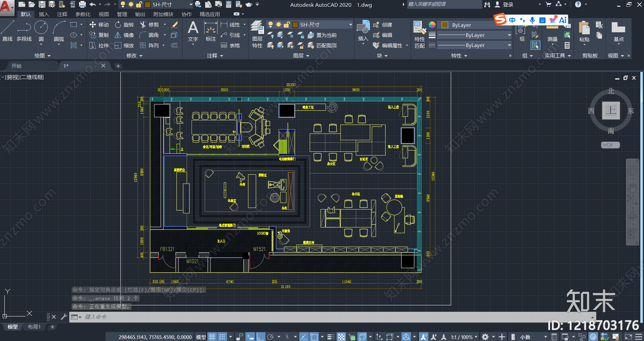Screen dimensions: 644x341
Task: Click the Table (表格) tool
Action: [230, 45]
